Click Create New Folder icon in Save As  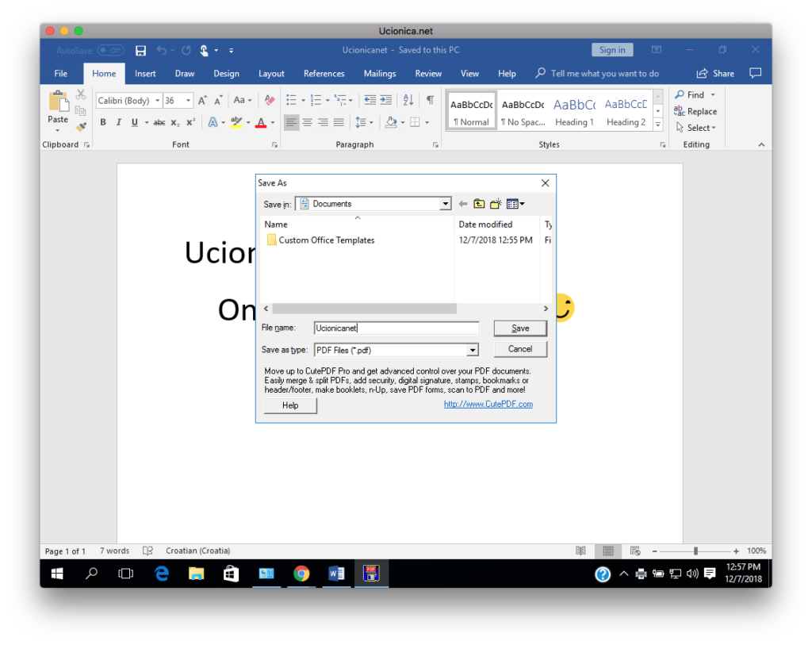coord(496,204)
